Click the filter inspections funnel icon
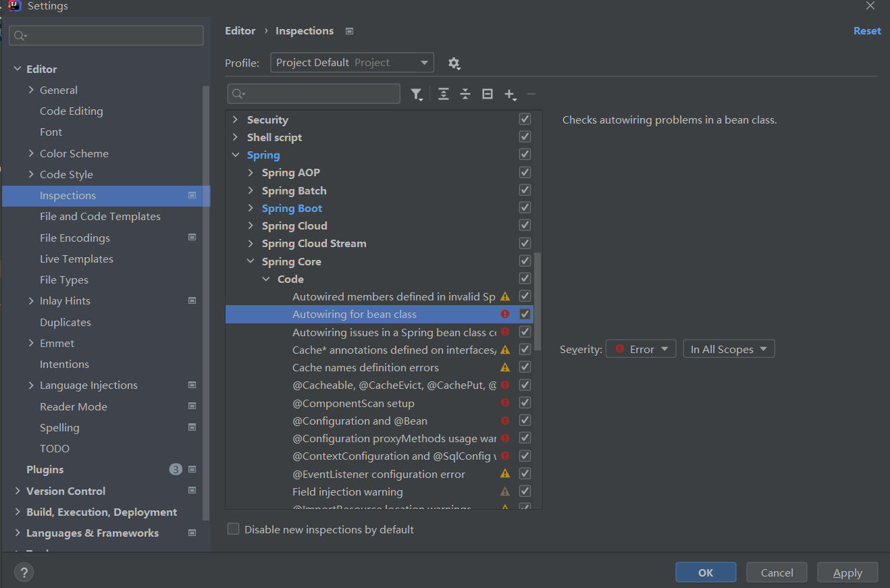Image resolution: width=890 pixels, height=588 pixels. (417, 95)
